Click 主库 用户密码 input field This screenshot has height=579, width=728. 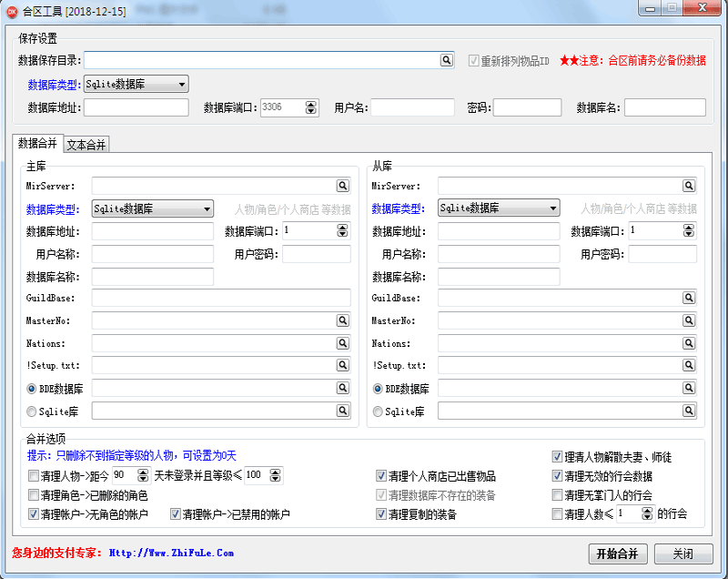(x=317, y=254)
